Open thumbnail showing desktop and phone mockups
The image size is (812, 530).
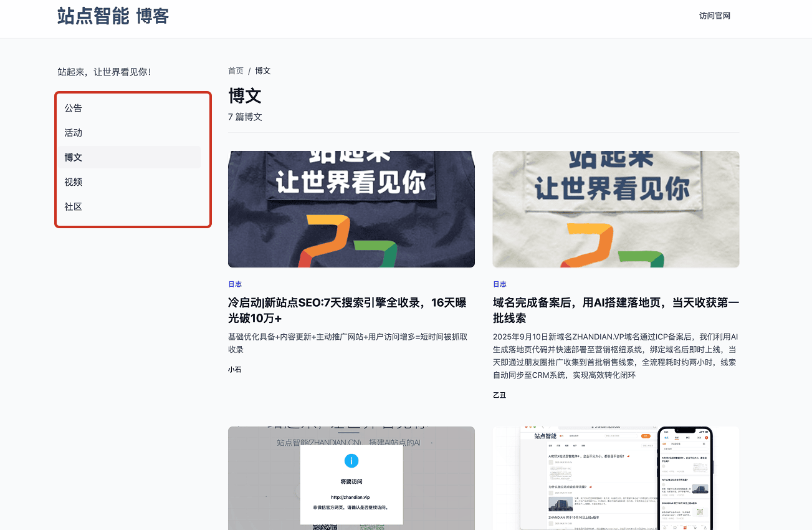(616, 478)
